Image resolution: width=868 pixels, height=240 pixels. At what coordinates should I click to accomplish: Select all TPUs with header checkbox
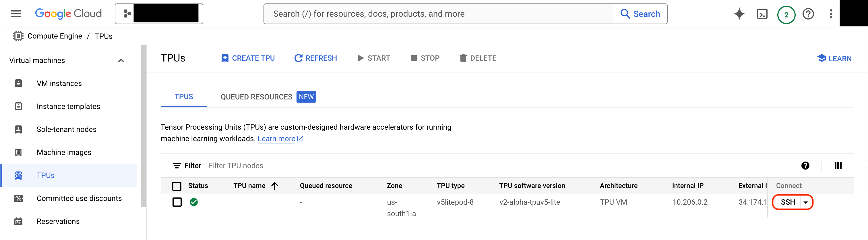click(177, 186)
